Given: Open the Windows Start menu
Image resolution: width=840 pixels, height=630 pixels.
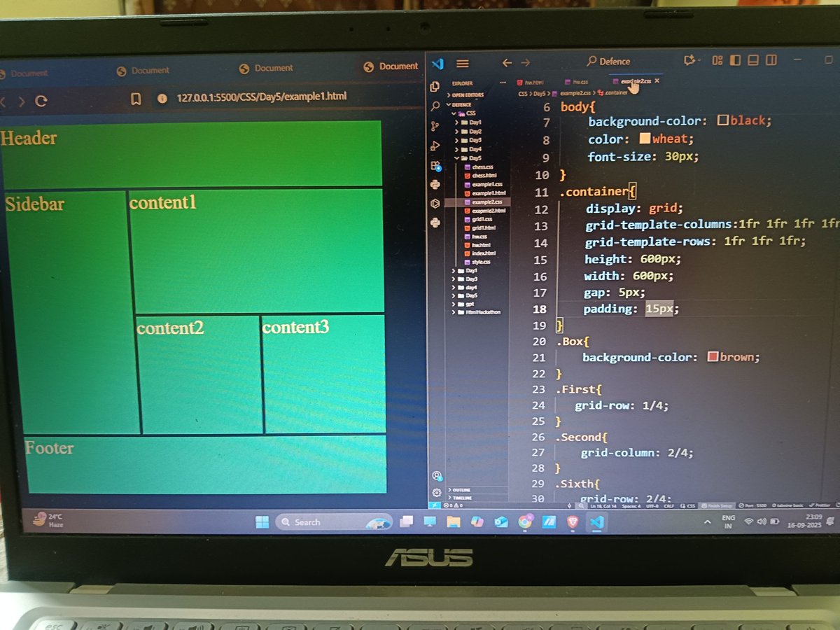Looking at the screenshot, I should tap(262, 522).
